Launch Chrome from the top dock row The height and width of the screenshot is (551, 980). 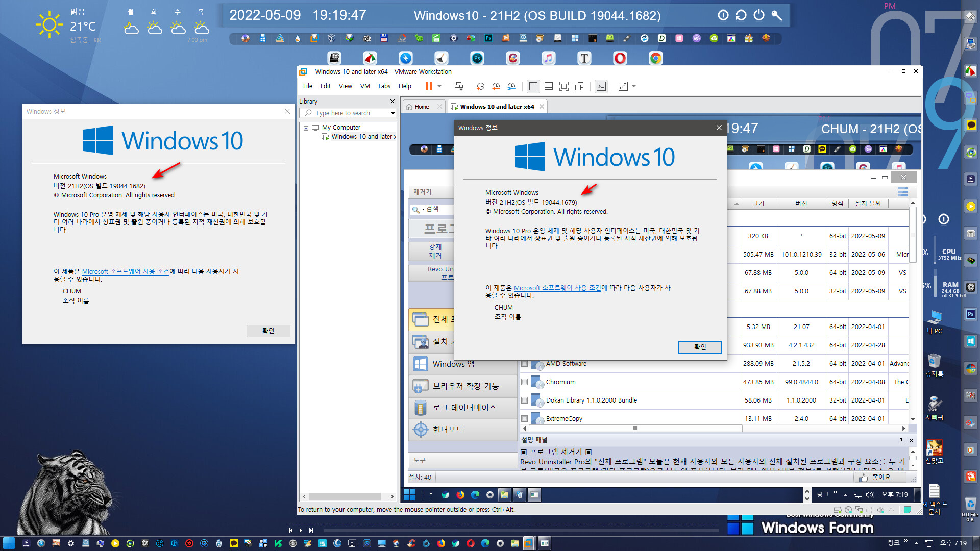[x=656, y=58]
